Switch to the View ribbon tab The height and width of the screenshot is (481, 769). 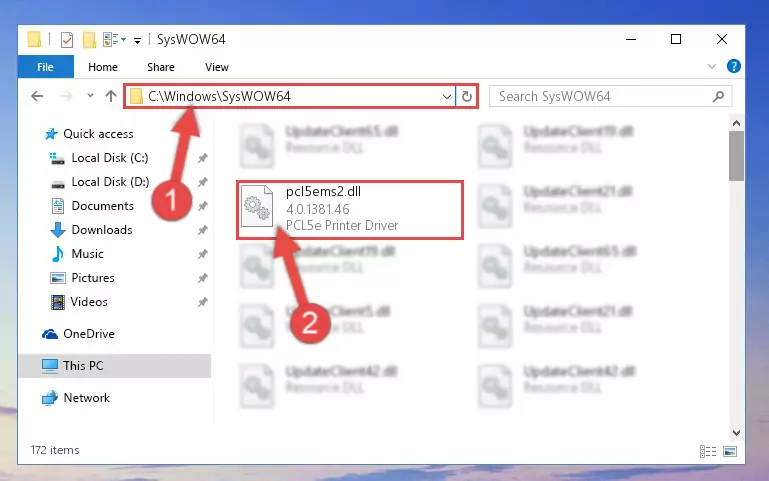217,67
